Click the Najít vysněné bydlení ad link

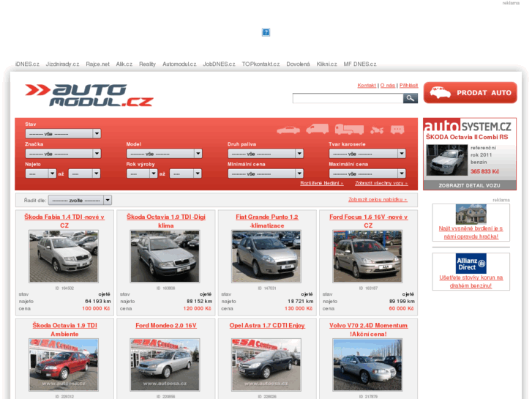[471, 232]
